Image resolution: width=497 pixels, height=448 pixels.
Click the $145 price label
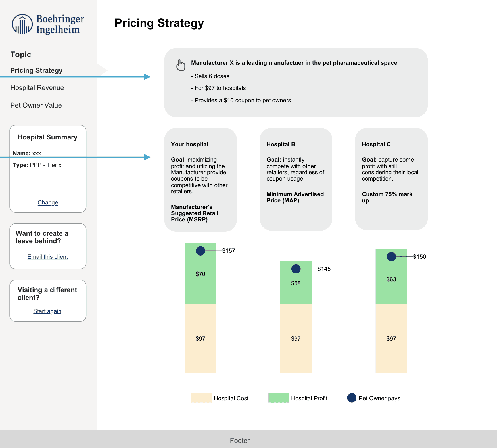click(324, 269)
